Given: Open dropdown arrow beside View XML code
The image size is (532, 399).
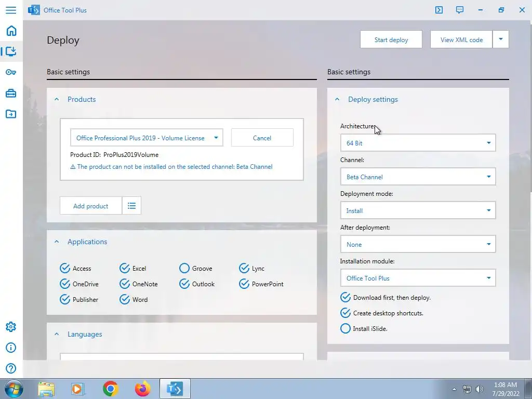Looking at the screenshot, I should coord(500,39).
